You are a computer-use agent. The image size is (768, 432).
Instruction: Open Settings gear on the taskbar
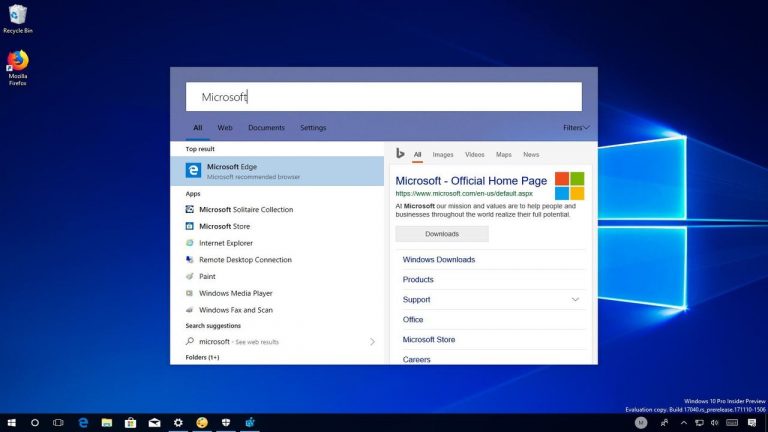pos(178,422)
